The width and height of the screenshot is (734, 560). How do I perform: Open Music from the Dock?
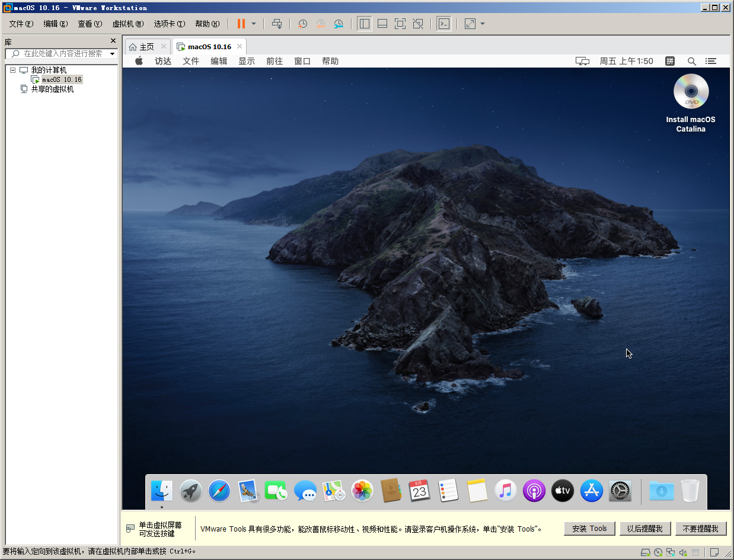click(x=506, y=491)
